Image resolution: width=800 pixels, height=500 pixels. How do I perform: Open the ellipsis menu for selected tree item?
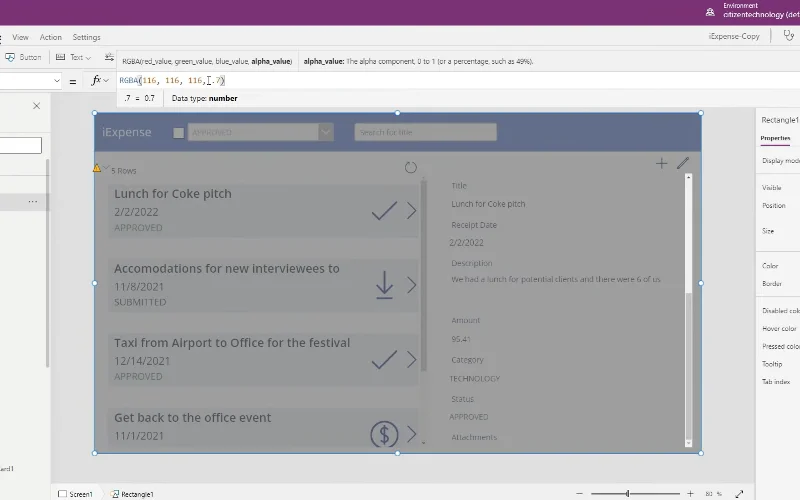click(33, 202)
